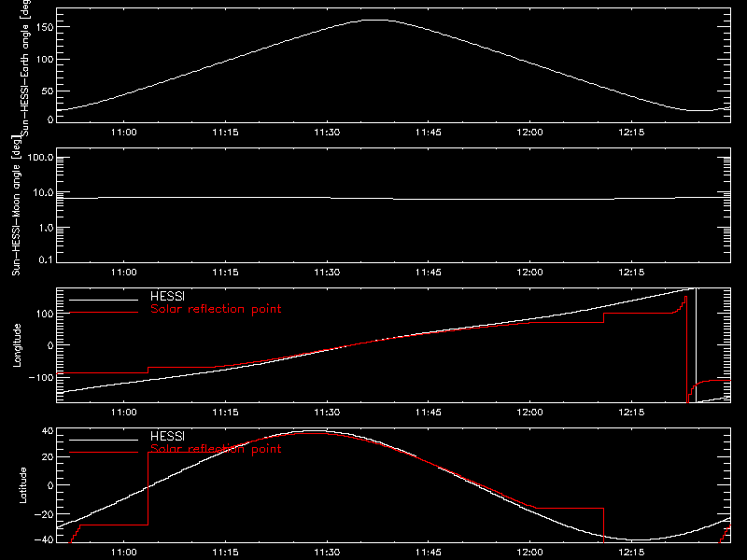Image resolution: width=747 pixels, height=560 pixels.
Task: Click the -20 tick label on Latitude axis
Action: pos(44,514)
